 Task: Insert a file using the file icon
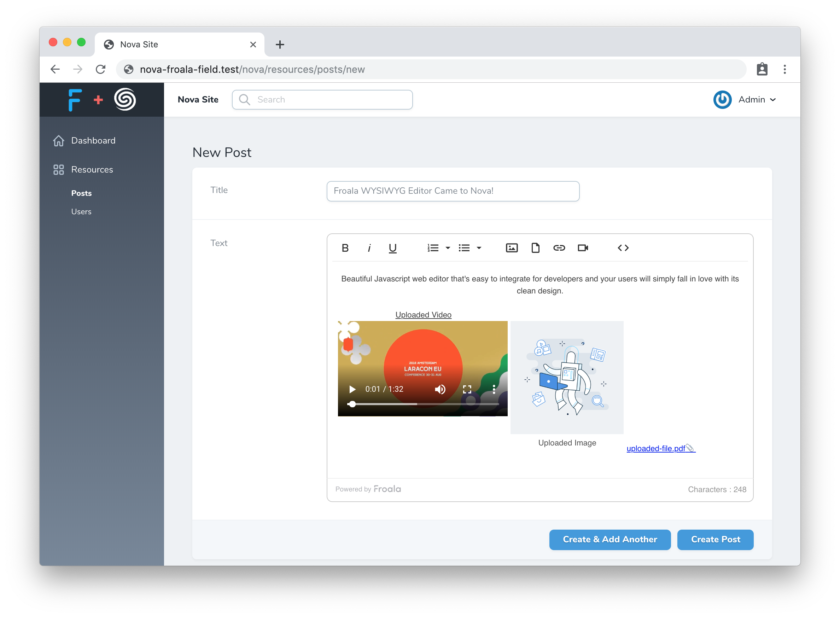[536, 247]
